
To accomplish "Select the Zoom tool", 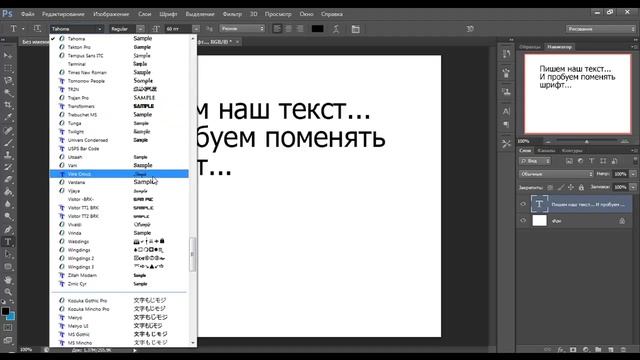I will [8, 292].
